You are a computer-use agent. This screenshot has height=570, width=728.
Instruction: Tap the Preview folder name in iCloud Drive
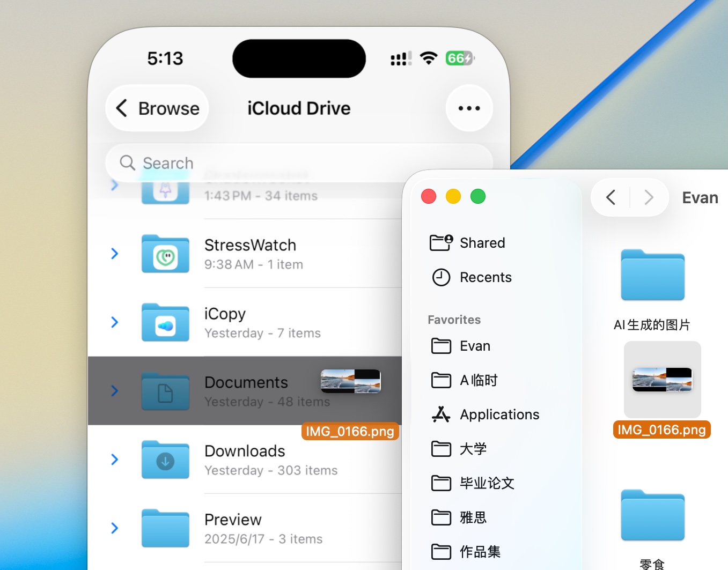click(233, 520)
